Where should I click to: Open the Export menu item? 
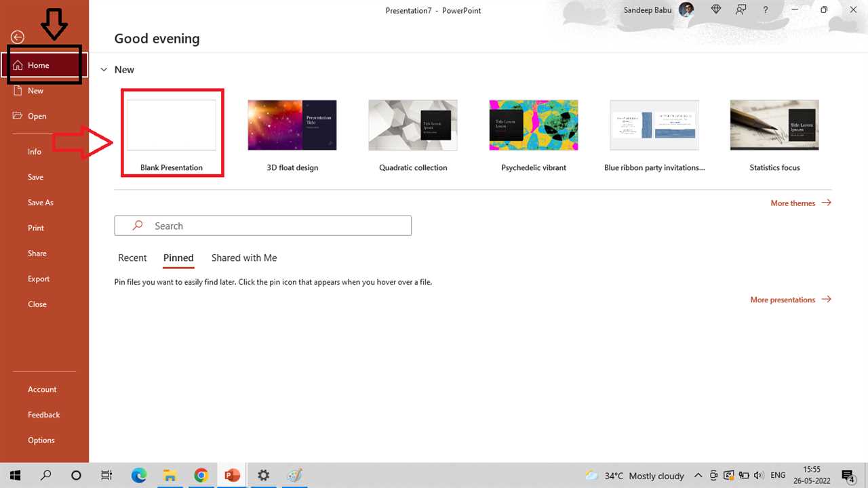(39, 279)
